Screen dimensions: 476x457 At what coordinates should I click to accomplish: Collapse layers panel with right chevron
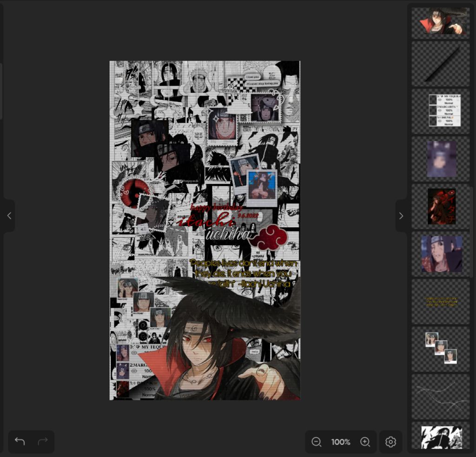click(401, 216)
